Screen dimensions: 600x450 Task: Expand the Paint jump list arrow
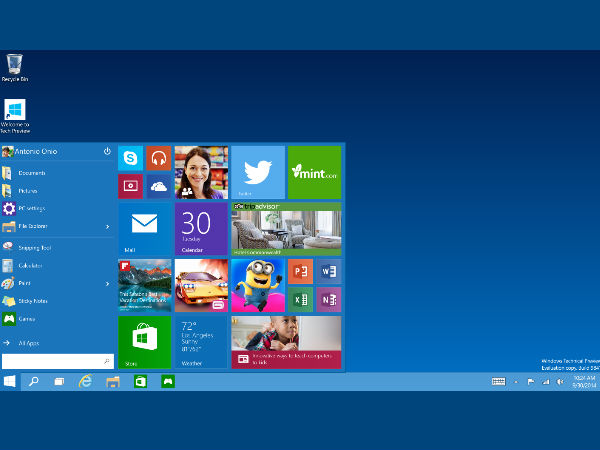pos(107,284)
